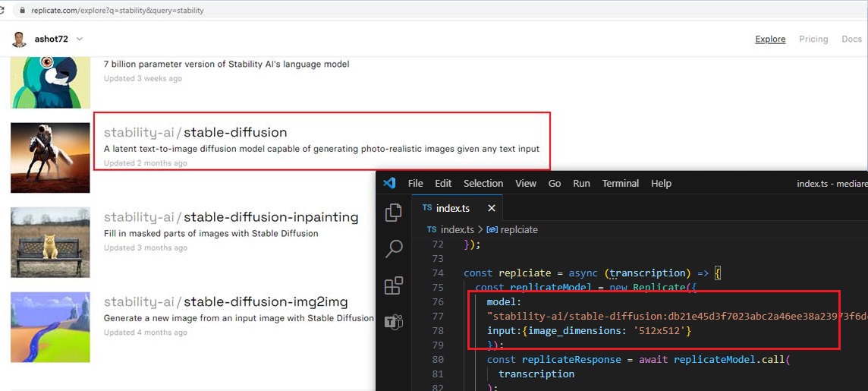Click 'Updated 3 months ago' text
This screenshot has height=391, width=868.
146,248
